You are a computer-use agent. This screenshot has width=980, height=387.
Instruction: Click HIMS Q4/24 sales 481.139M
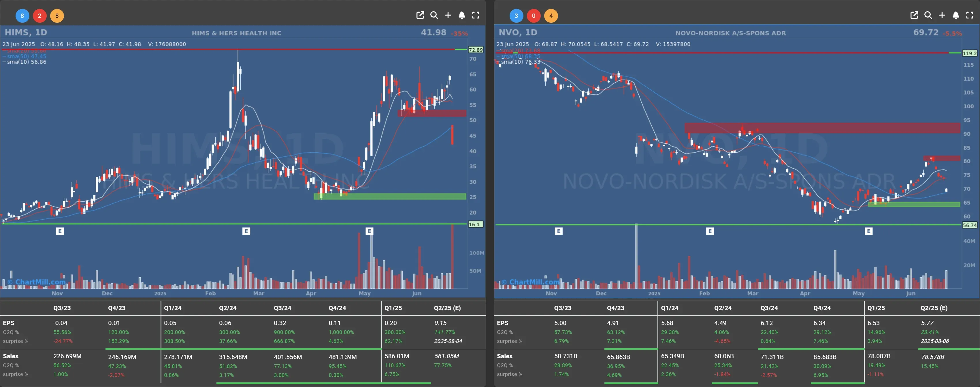coord(343,357)
